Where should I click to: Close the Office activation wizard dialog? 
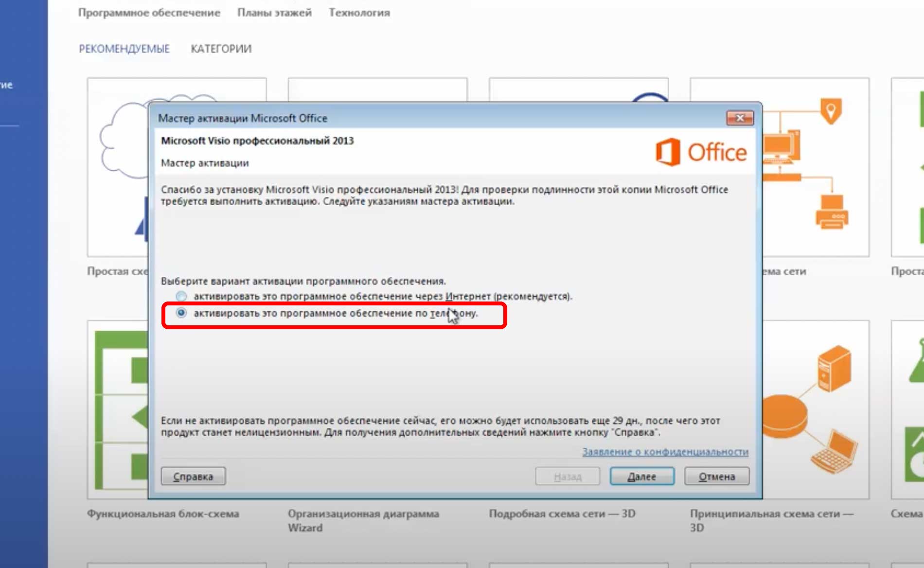pyautogui.click(x=740, y=118)
